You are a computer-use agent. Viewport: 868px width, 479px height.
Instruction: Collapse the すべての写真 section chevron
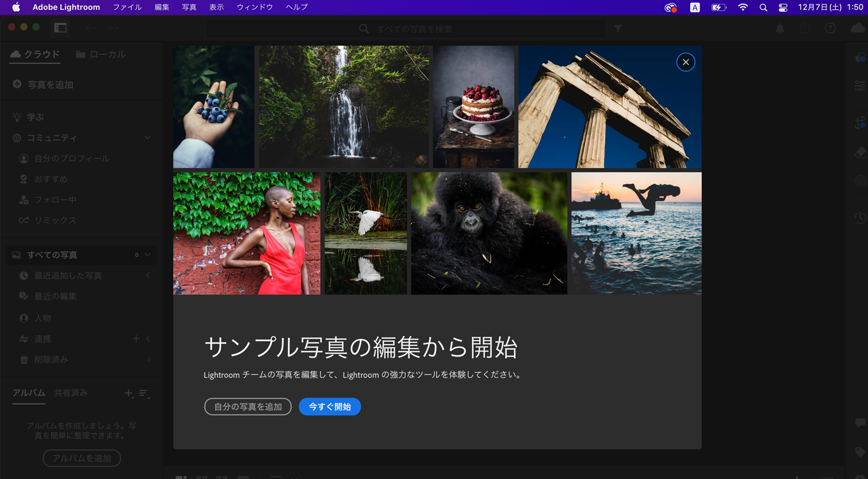click(148, 255)
